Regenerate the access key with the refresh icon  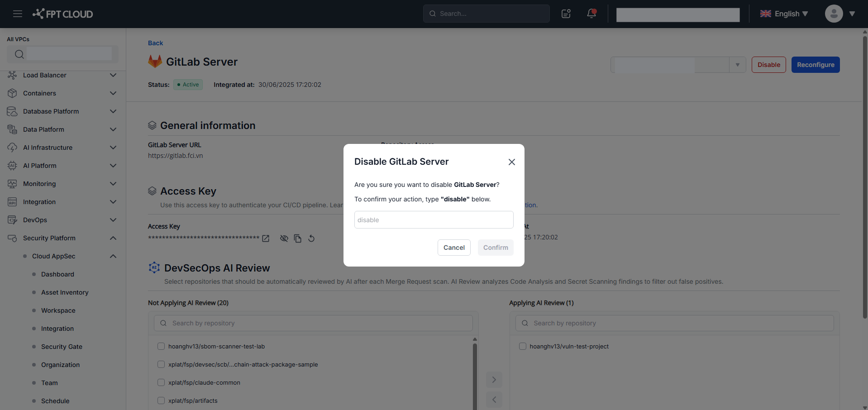[x=311, y=238]
